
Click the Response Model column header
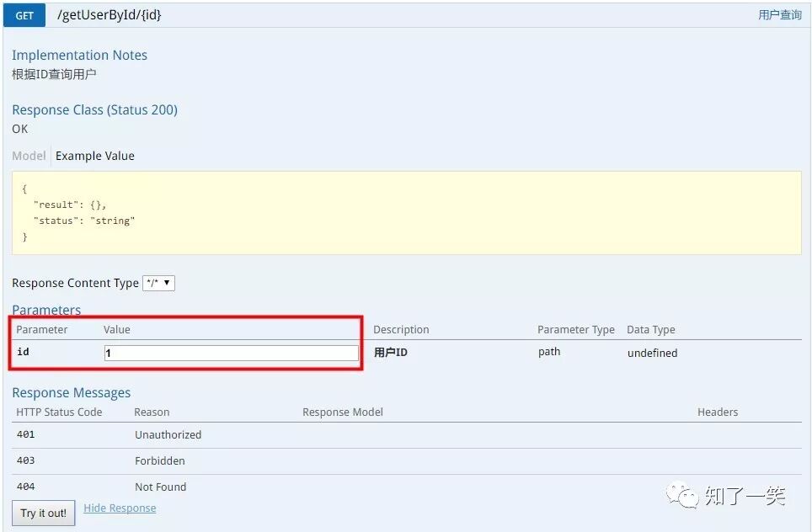pos(343,412)
